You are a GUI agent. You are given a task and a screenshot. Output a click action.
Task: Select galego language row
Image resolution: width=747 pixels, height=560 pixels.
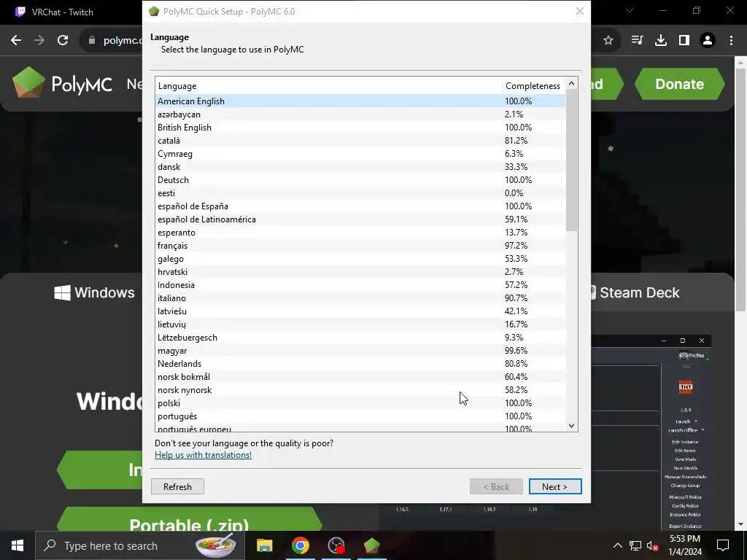pos(360,259)
